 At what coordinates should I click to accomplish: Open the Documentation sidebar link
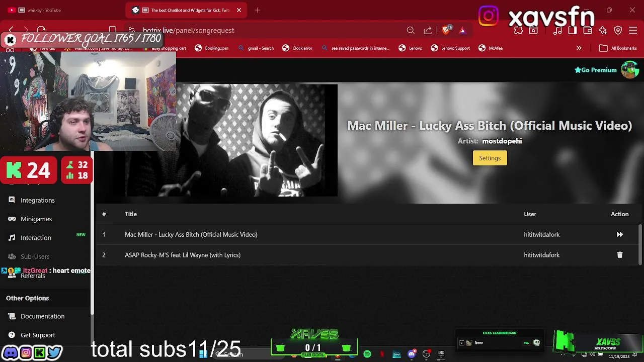point(42,316)
